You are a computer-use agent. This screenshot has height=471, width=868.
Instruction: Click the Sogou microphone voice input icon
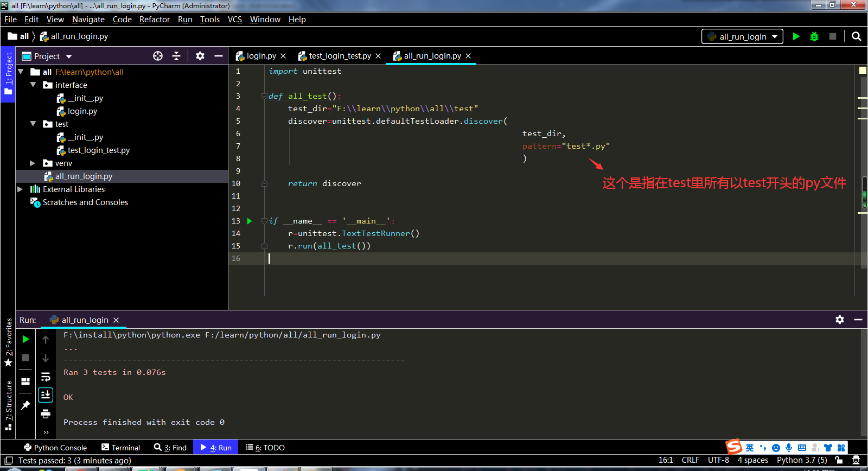(x=789, y=448)
